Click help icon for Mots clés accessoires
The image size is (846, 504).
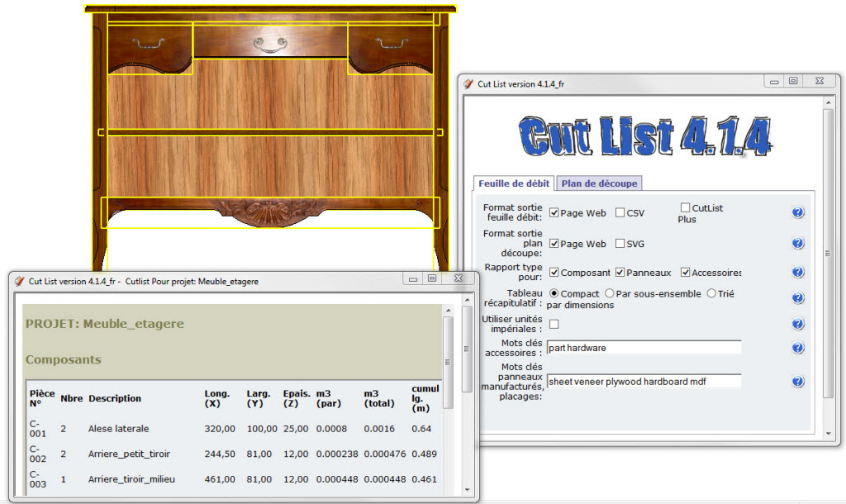(x=797, y=348)
